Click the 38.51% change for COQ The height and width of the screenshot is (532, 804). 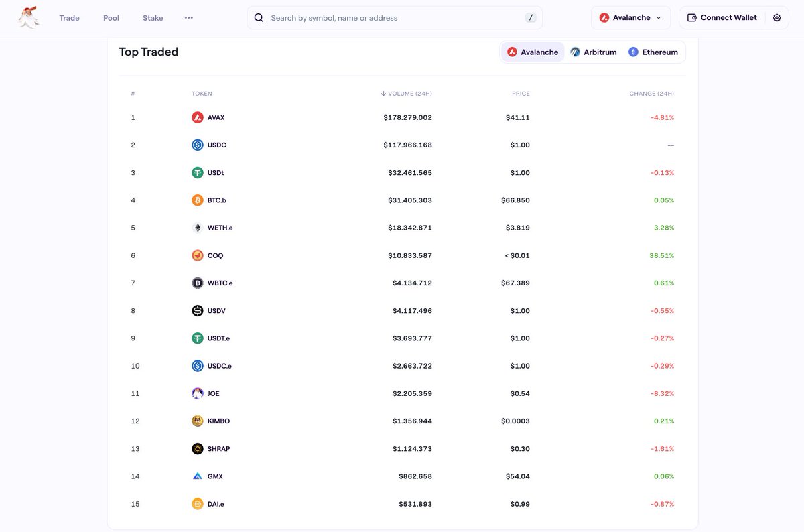click(x=662, y=255)
